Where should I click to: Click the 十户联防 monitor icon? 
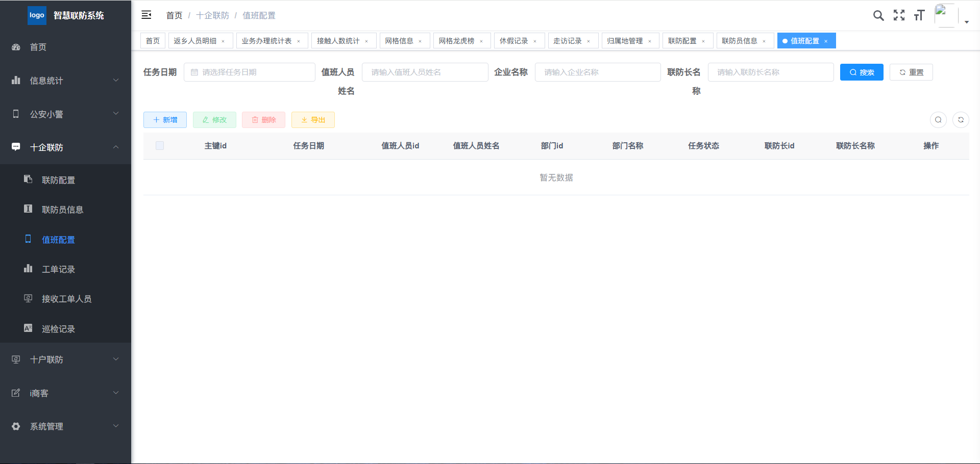tap(16, 359)
